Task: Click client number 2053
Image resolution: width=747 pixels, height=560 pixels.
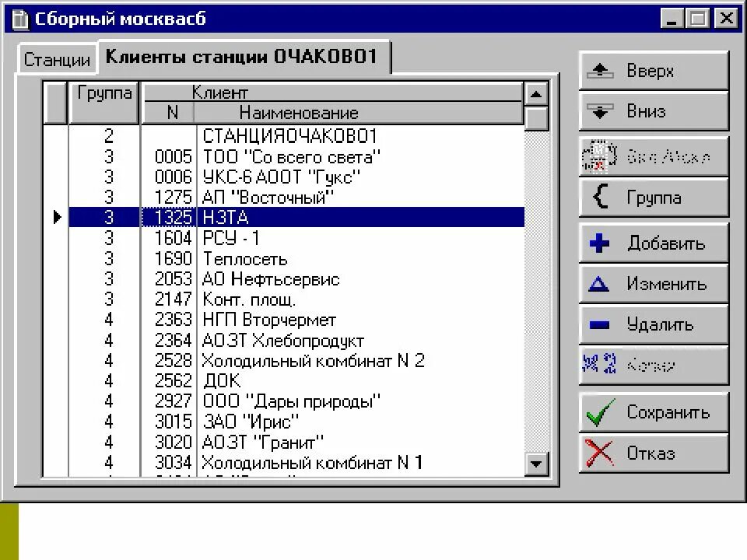Action: (x=173, y=279)
